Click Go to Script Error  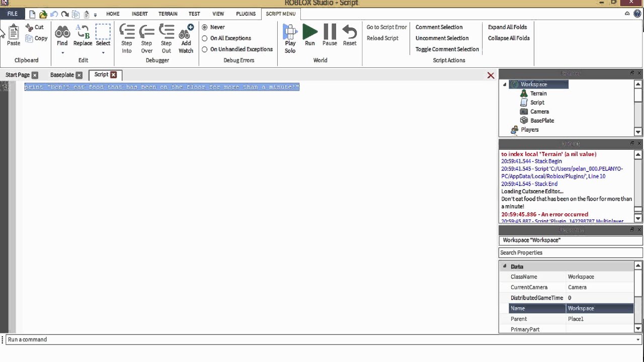click(x=386, y=27)
